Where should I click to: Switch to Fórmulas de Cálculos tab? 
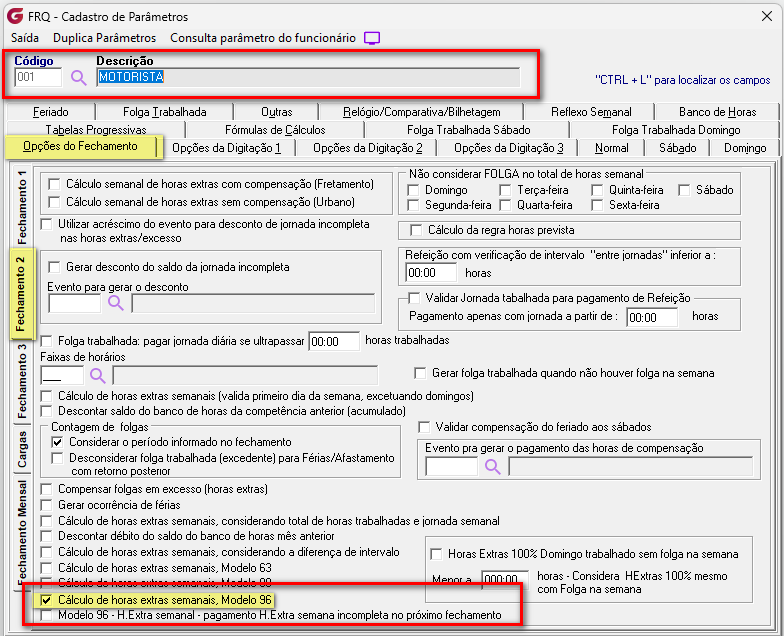(275, 130)
